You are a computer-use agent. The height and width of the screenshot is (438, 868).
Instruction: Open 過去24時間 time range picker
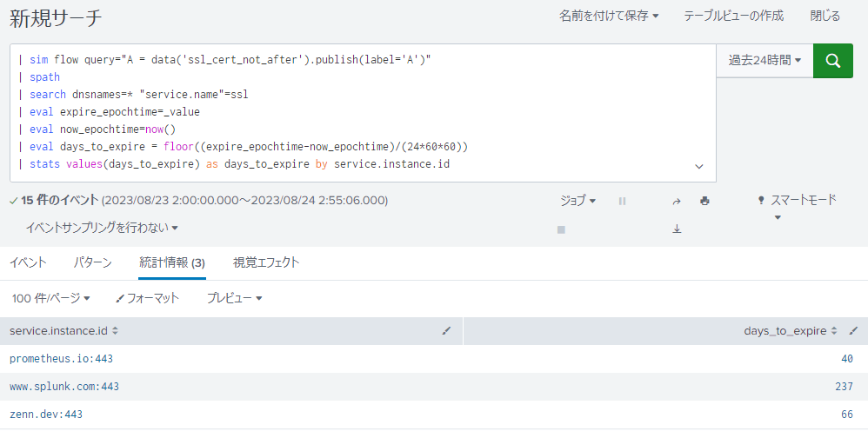click(x=765, y=61)
